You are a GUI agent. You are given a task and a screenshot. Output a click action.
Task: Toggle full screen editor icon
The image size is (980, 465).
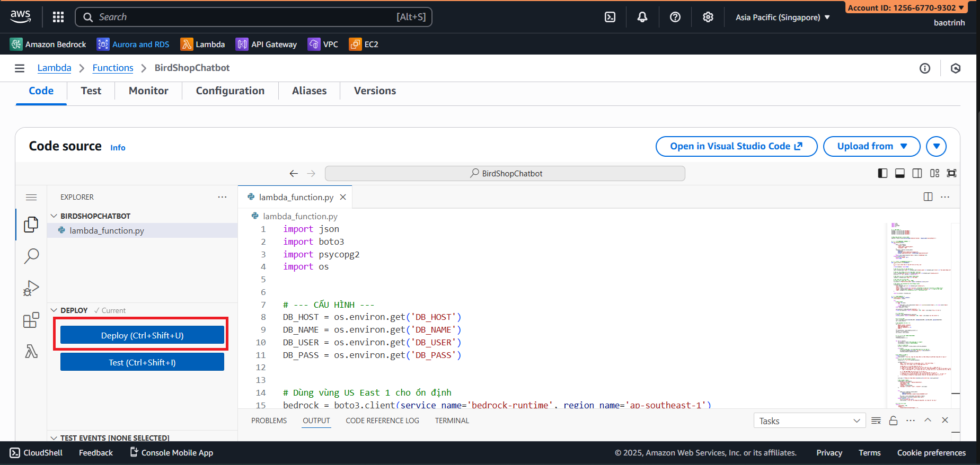952,173
